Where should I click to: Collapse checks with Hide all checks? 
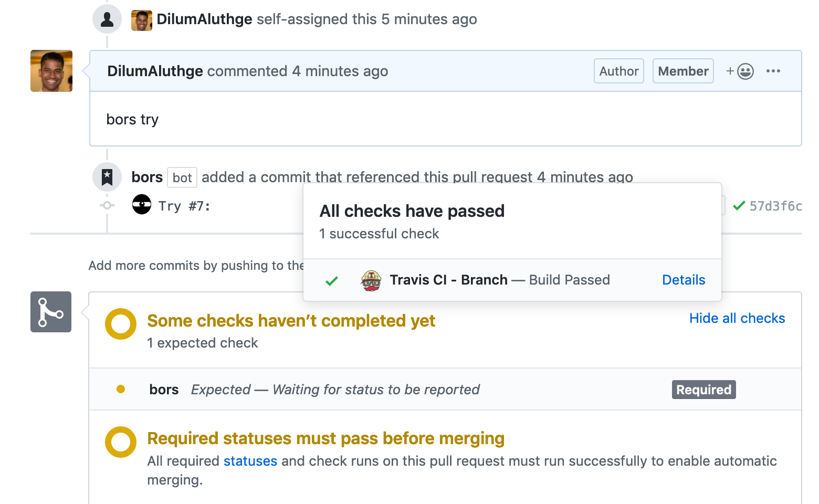point(737,318)
